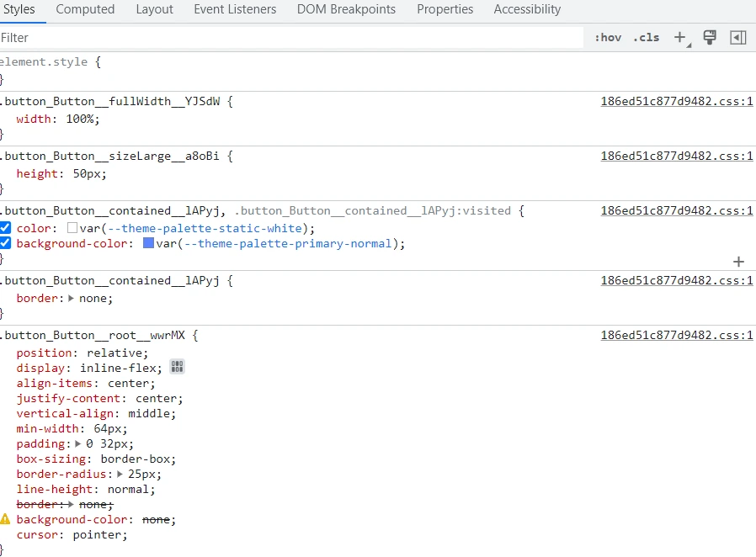Open the rendering emulations paintbrush icon
Image resolution: width=756 pixels, height=557 pixels.
(x=710, y=38)
